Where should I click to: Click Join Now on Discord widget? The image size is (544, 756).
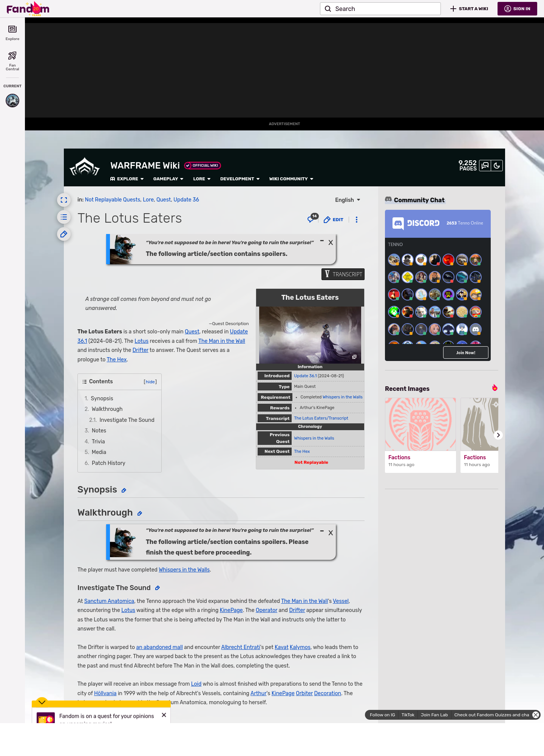point(466,353)
